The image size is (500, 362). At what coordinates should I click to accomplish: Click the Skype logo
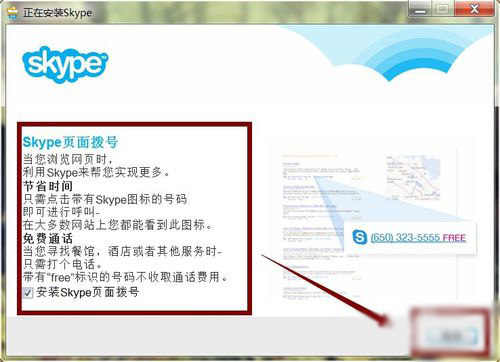(x=66, y=65)
